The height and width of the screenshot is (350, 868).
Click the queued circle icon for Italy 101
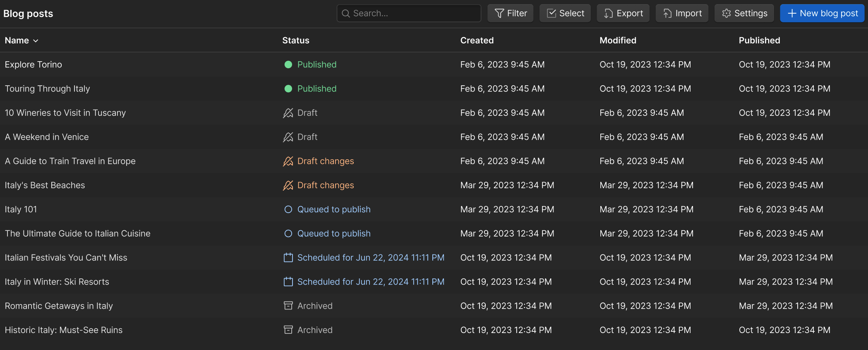288,209
